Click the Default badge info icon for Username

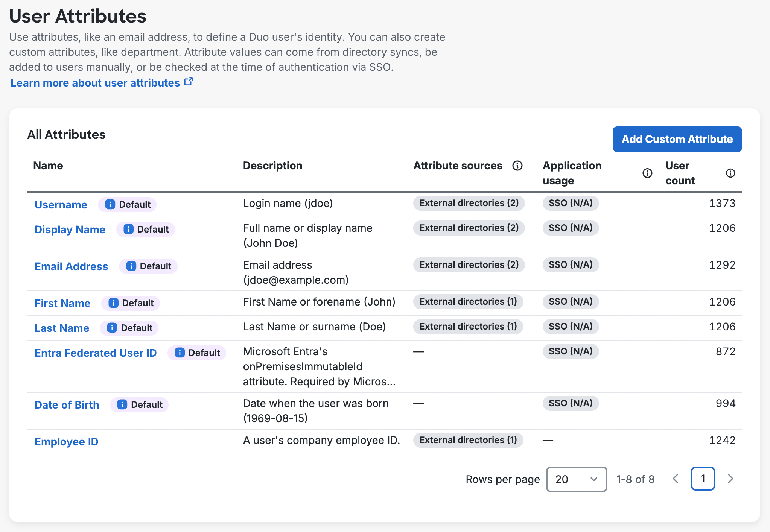point(110,204)
